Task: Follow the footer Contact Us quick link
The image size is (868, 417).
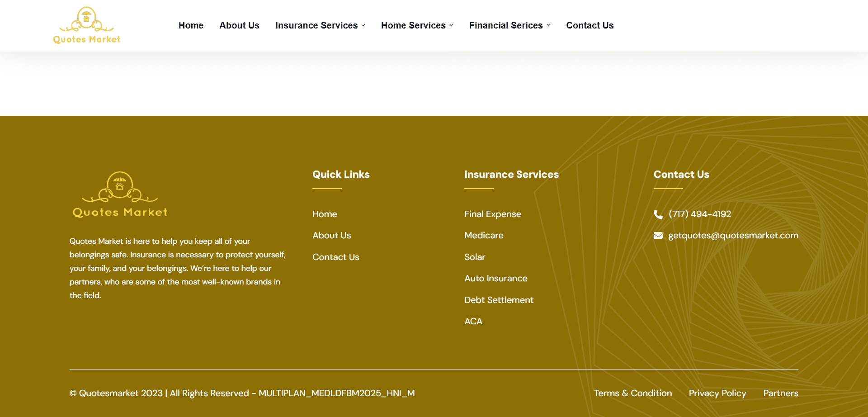Action: (336, 257)
